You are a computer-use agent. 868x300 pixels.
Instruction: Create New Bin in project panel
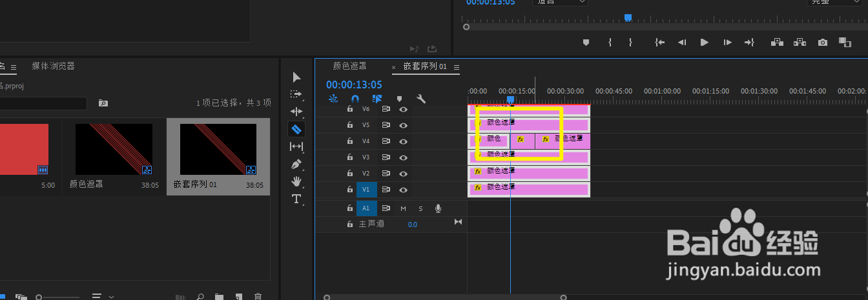[x=219, y=297]
